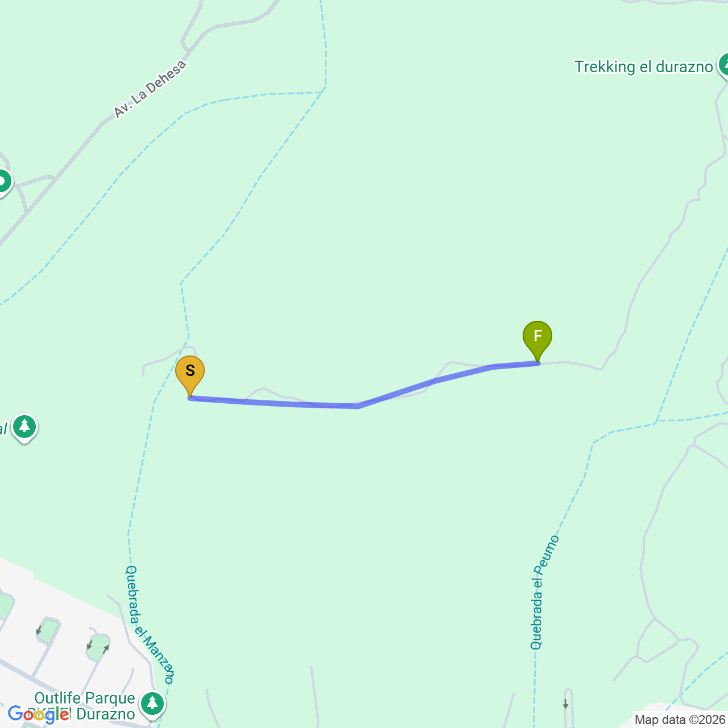Image resolution: width=728 pixels, height=728 pixels.
Task: Select the green pin near Av. La Dehesa
Action: [x=3, y=183]
